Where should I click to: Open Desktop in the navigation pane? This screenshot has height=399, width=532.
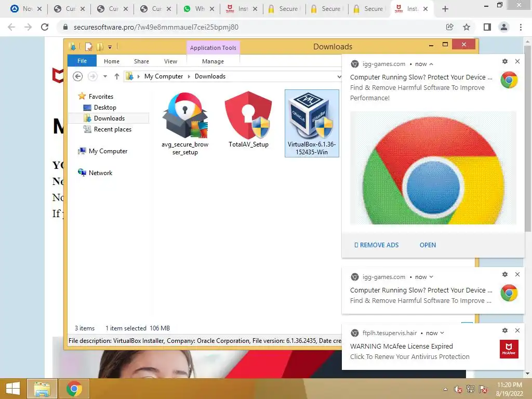105,108
